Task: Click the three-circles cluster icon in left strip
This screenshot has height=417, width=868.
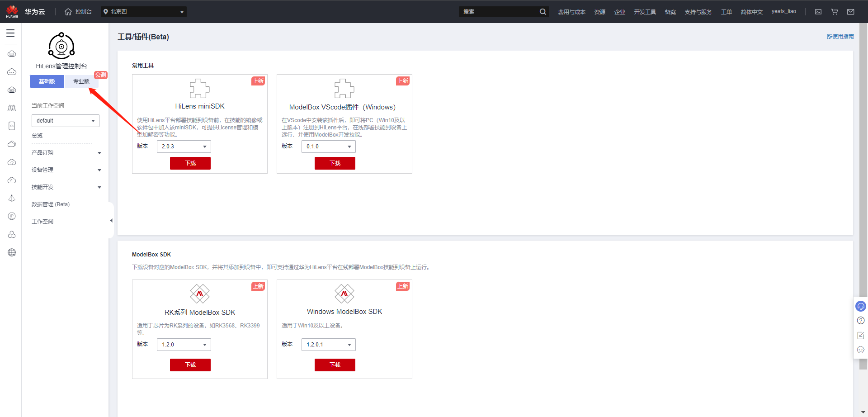Action: coord(12,234)
